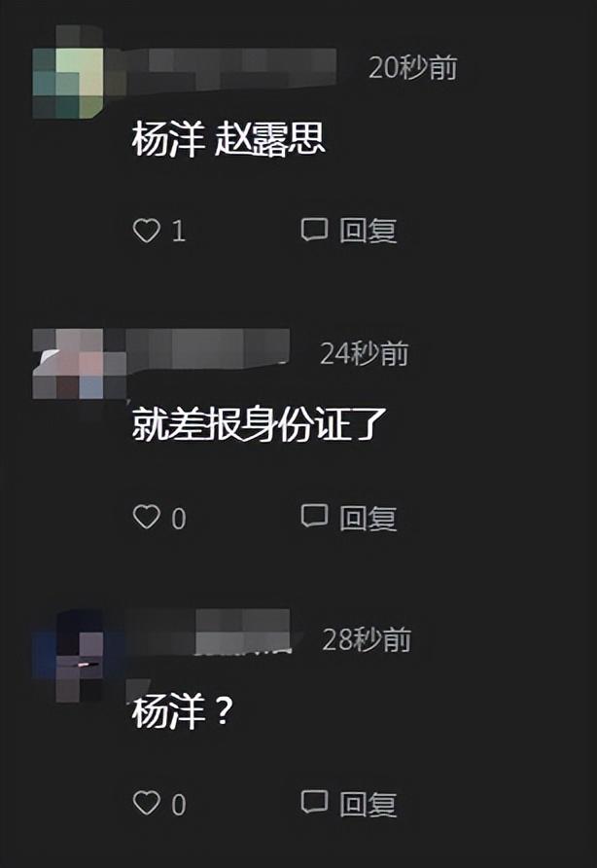Select the '回复' label under the '杨洋 赵露思' comment

[368, 231]
